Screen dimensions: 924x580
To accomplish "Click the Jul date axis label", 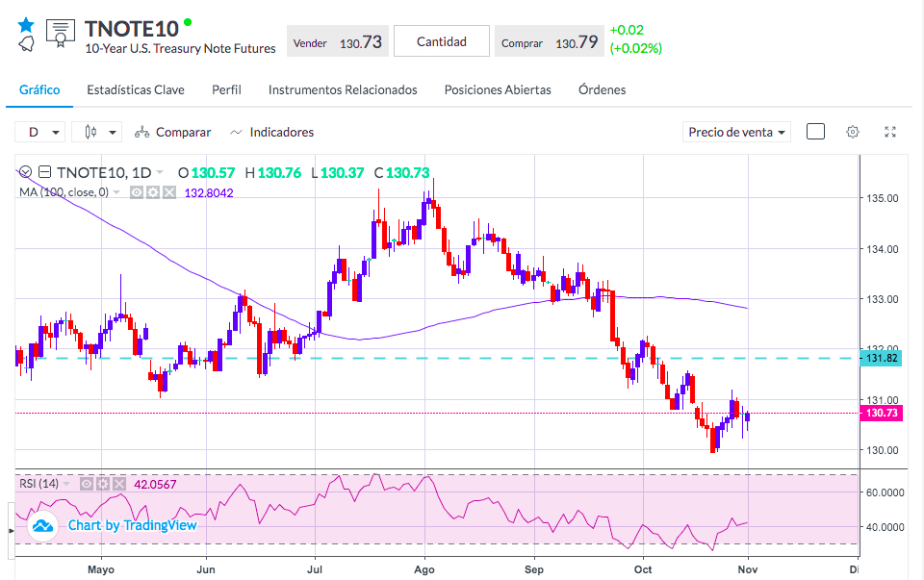I will (x=315, y=569).
